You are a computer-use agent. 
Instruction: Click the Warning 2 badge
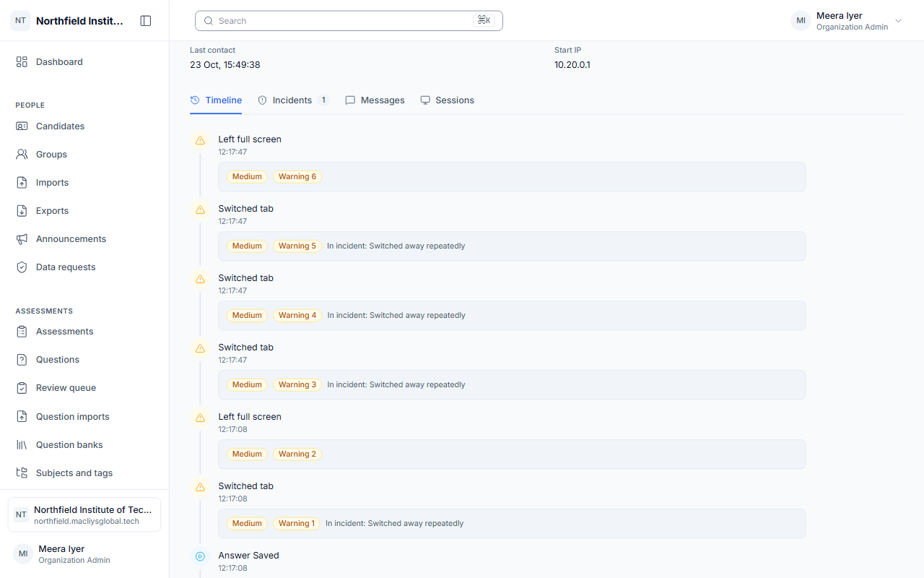tap(297, 454)
